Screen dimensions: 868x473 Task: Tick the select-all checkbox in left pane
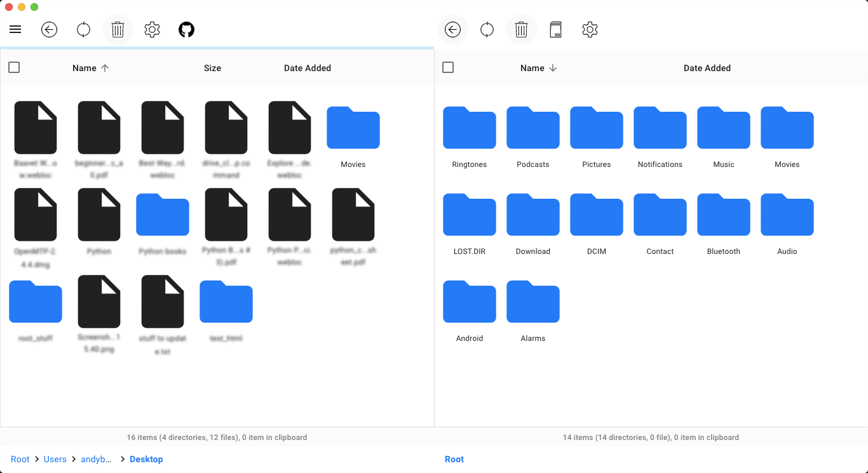14,67
